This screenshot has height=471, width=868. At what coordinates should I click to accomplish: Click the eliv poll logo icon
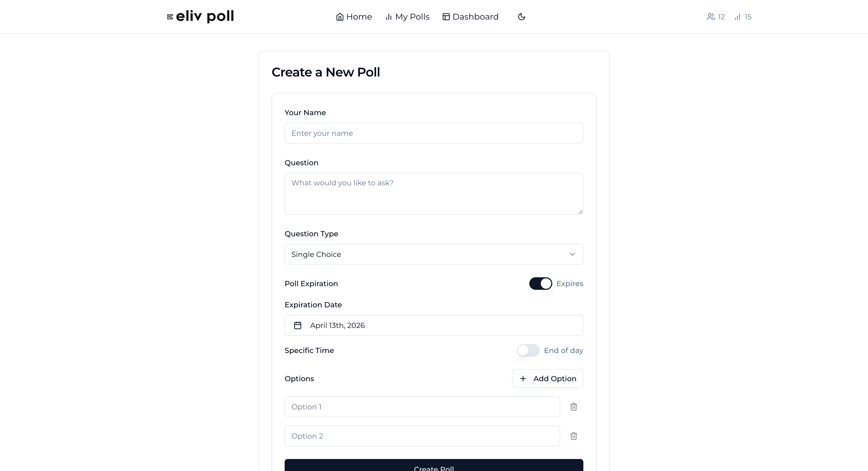click(x=170, y=17)
